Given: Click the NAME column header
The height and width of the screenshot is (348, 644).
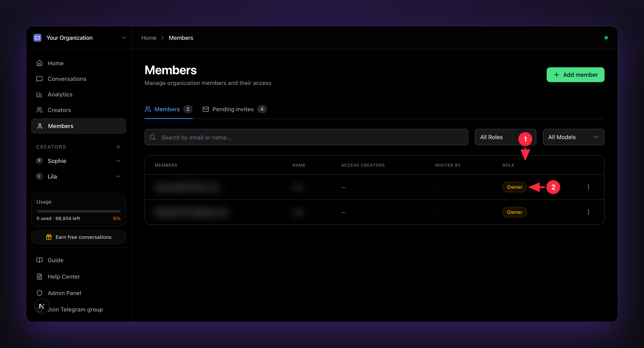Looking at the screenshot, I should click(299, 165).
